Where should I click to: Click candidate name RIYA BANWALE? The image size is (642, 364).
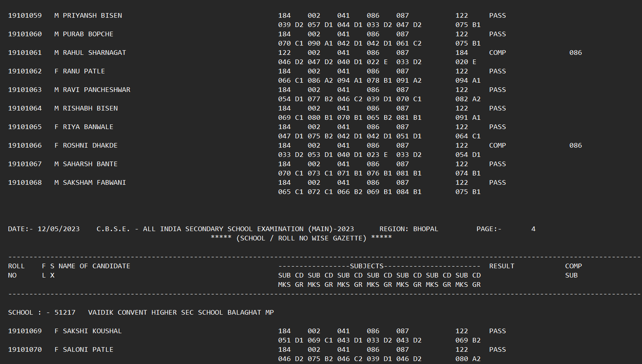coord(88,127)
